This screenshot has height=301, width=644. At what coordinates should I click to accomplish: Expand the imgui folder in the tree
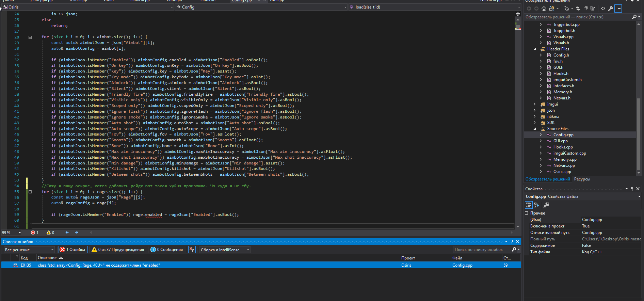coord(534,104)
